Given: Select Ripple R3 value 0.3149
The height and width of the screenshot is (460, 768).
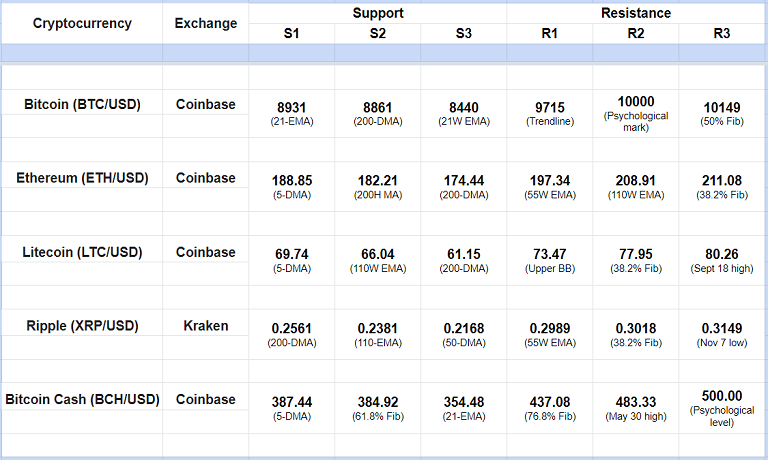Looking at the screenshot, I should (722, 327).
